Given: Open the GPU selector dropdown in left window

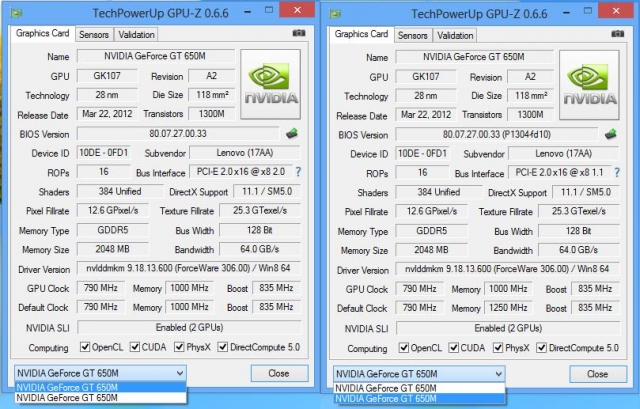Looking at the screenshot, I should click(x=100, y=373).
